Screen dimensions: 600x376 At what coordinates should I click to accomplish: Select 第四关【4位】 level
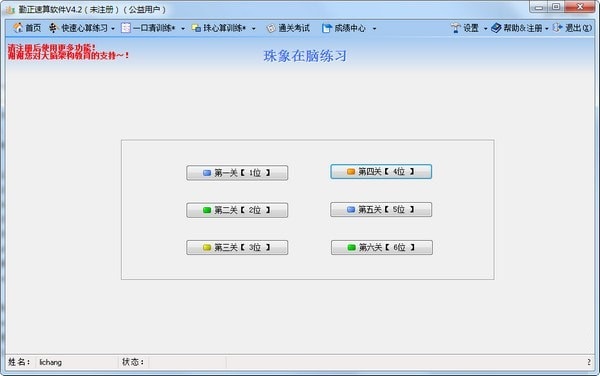click(381, 172)
